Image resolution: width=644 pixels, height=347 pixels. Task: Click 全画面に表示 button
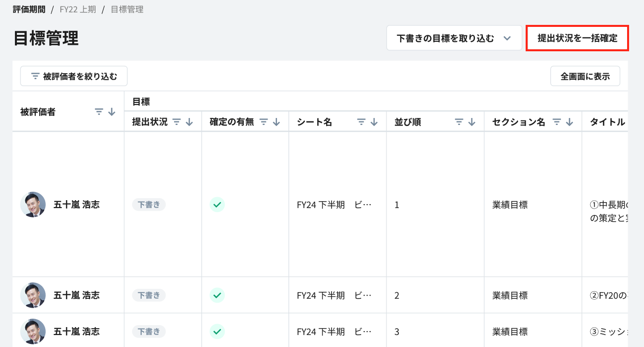585,76
